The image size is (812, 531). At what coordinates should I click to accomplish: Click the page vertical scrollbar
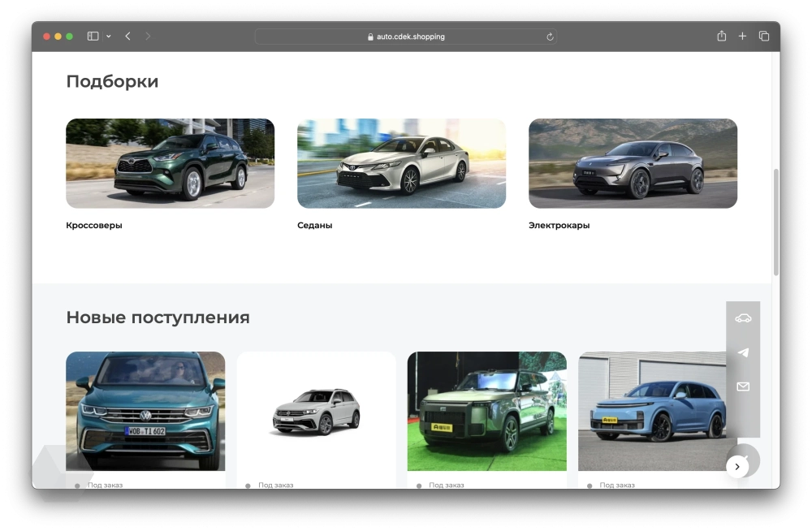click(775, 222)
